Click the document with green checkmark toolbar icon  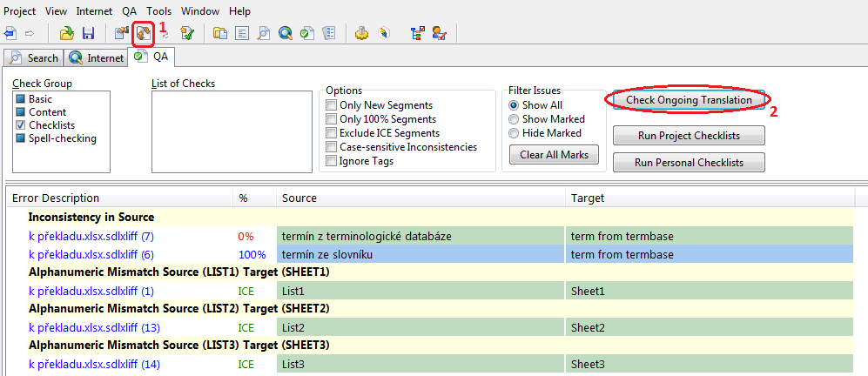pos(187,34)
